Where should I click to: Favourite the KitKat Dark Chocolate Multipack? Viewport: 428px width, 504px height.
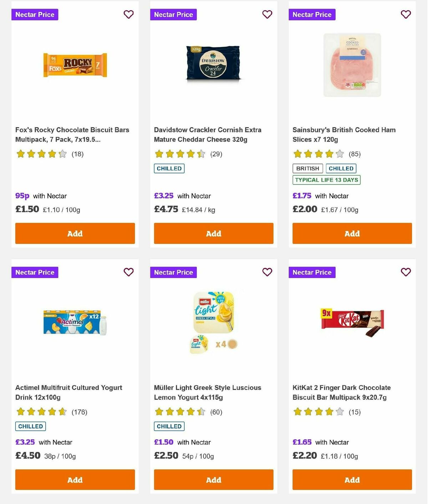coord(406,272)
